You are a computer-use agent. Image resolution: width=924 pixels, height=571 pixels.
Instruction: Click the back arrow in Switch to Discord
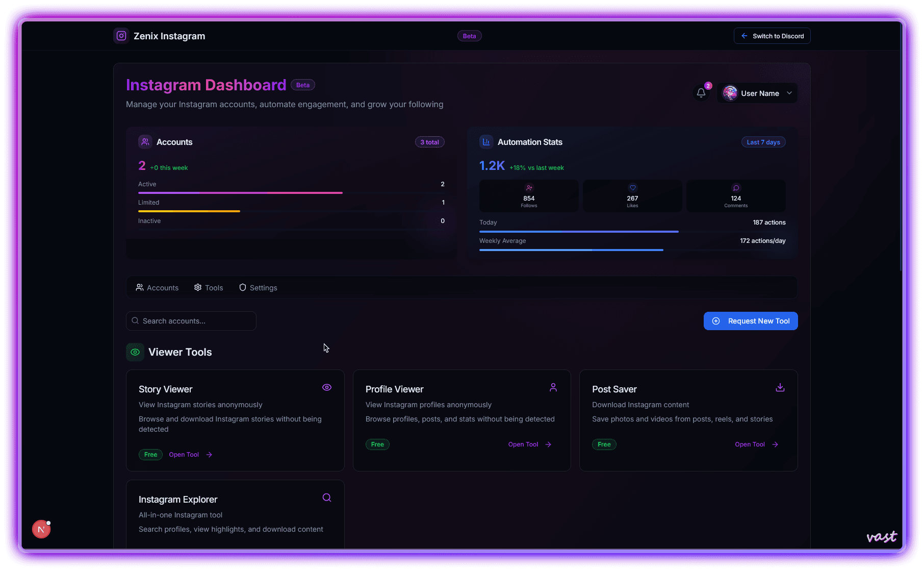pos(745,36)
